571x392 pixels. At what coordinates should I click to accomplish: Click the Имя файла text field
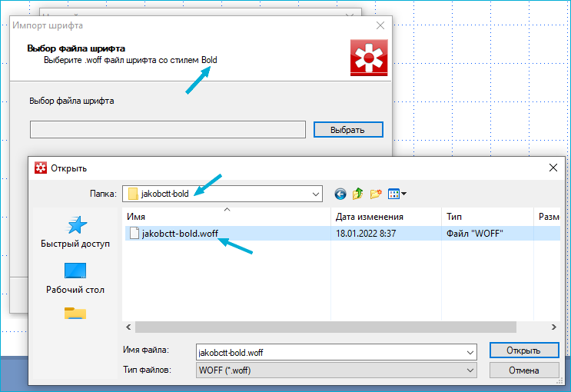click(330, 353)
